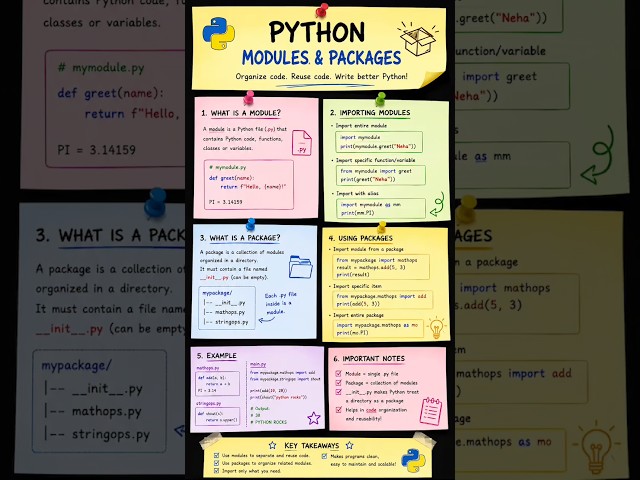Click the 'MODULES & PACKAGES' heading
This screenshot has width=640, height=480.
[x=322, y=58]
